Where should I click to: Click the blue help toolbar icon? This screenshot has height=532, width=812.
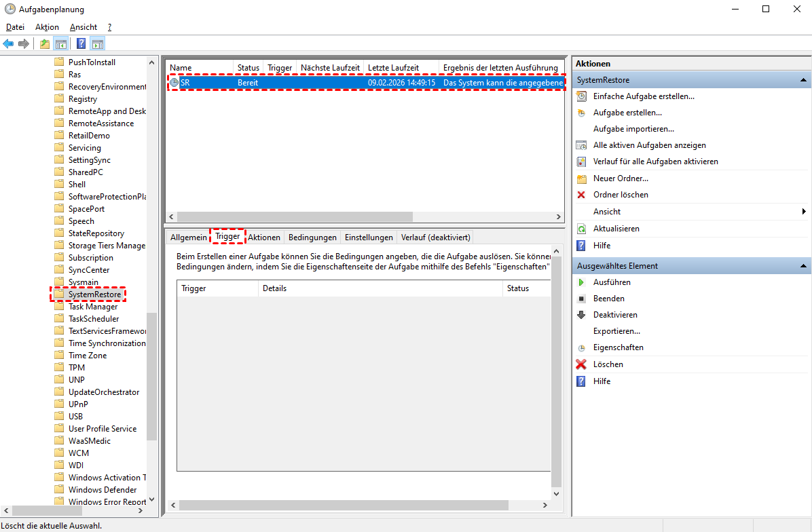pyautogui.click(x=81, y=44)
